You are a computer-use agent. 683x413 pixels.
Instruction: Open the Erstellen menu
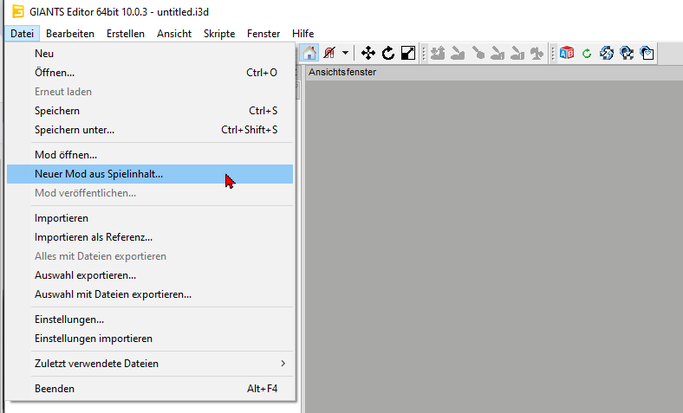click(125, 34)
